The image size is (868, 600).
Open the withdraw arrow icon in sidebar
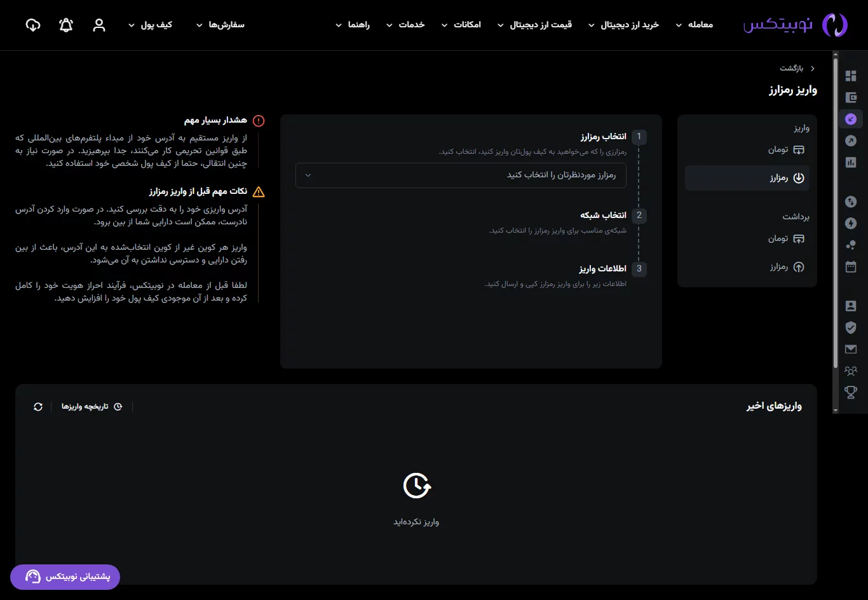pyautogui.click(x=851, y=140)
